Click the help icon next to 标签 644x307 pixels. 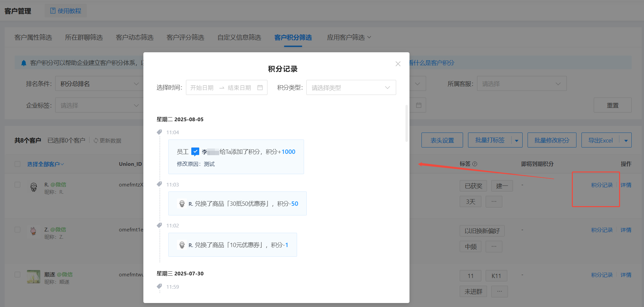[475, 164]
